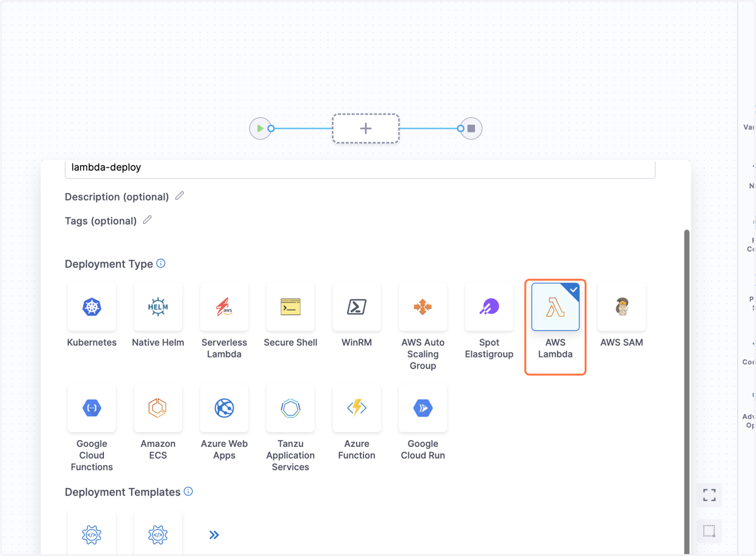The height and width of the screenshot is (556, 756).
Task: Pick the Secure Shell deployment type
Action: pos(290,307)
